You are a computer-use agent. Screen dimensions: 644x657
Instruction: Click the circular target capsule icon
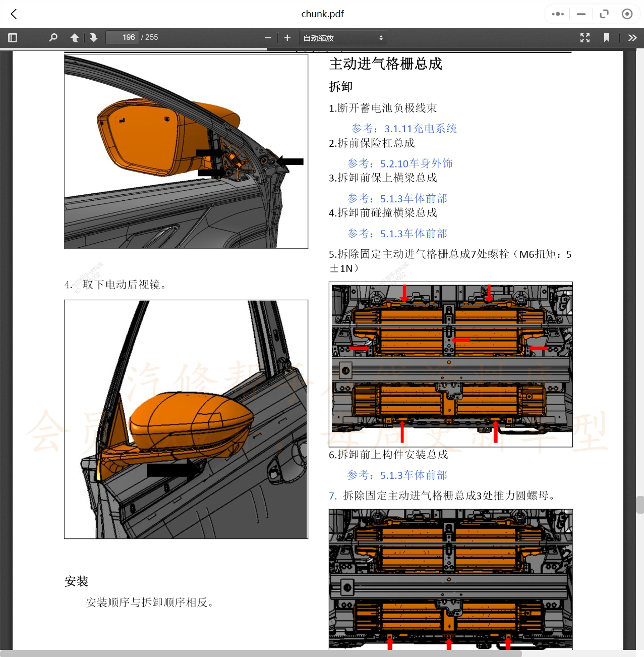[627, 14]
